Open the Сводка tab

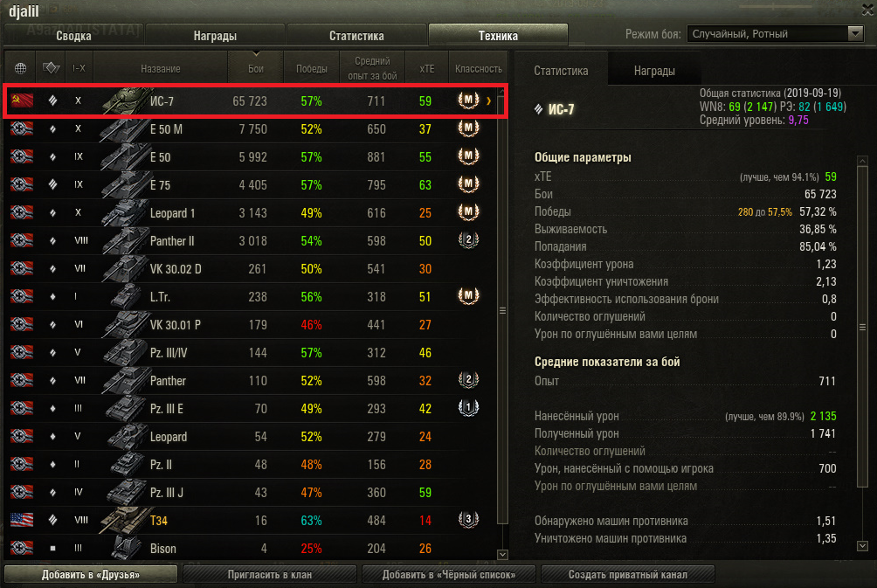point(74,35)
